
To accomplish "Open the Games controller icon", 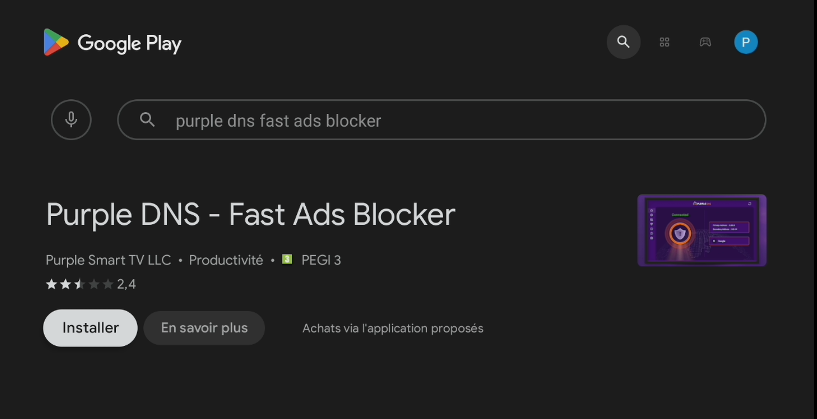I will click(705, 42).
